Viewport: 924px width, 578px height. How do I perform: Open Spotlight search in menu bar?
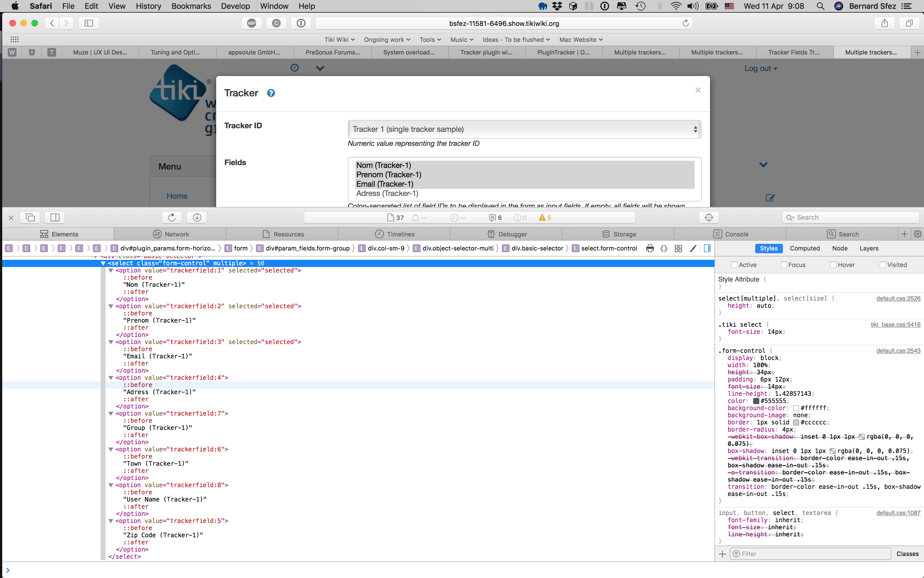pyautogui.click(x=820, y=6)
